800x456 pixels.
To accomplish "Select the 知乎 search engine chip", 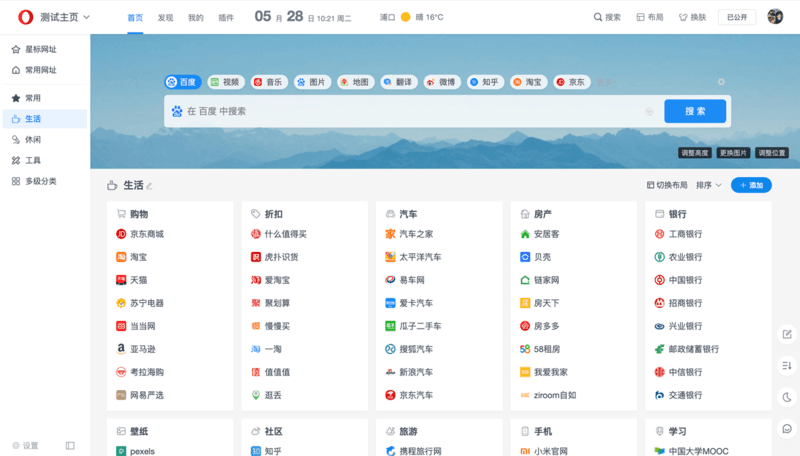I will pos(485,82).
